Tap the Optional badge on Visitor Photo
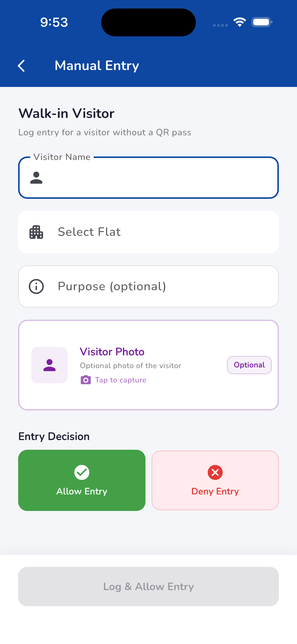 click(x=249, y=365)
